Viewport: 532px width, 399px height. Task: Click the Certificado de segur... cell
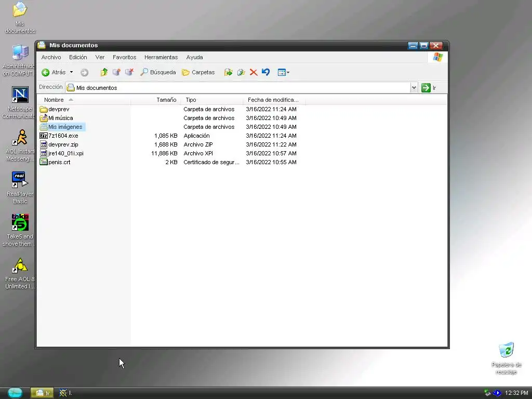pos(211,162)
